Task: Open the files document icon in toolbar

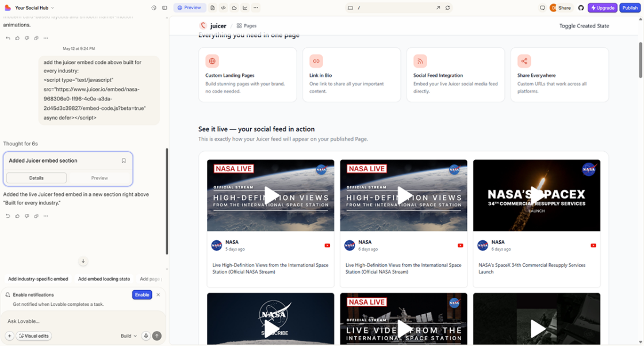Action: coord(212,8)
